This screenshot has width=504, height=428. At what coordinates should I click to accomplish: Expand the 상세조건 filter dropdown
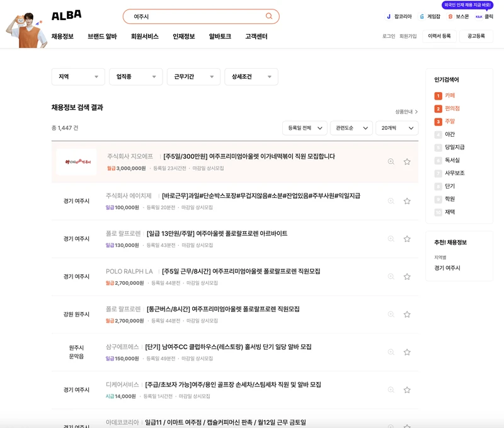(x=250, y=76)
